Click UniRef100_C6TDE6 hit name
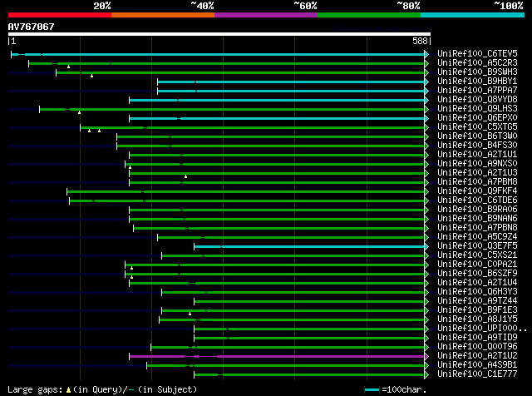This screenshot has width=532, height=396. click(477, 200)
